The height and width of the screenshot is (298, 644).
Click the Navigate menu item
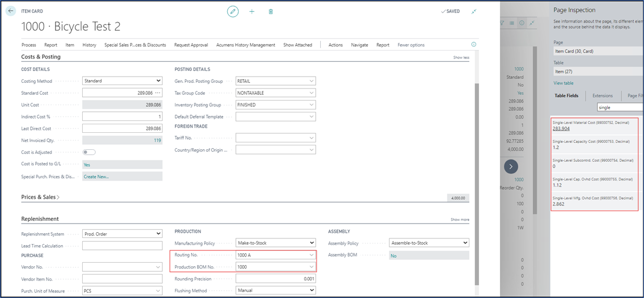pos(359,45)
